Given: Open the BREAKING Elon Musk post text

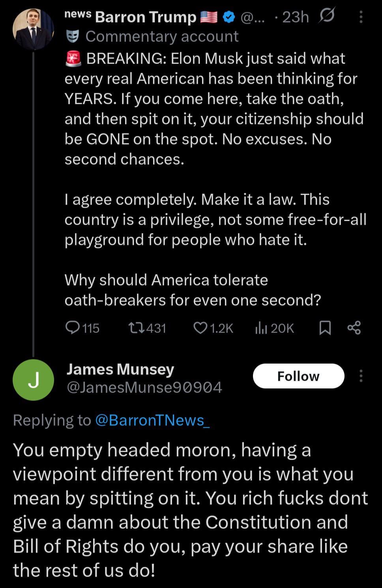Looking at the screenshot, I should 213,109.
